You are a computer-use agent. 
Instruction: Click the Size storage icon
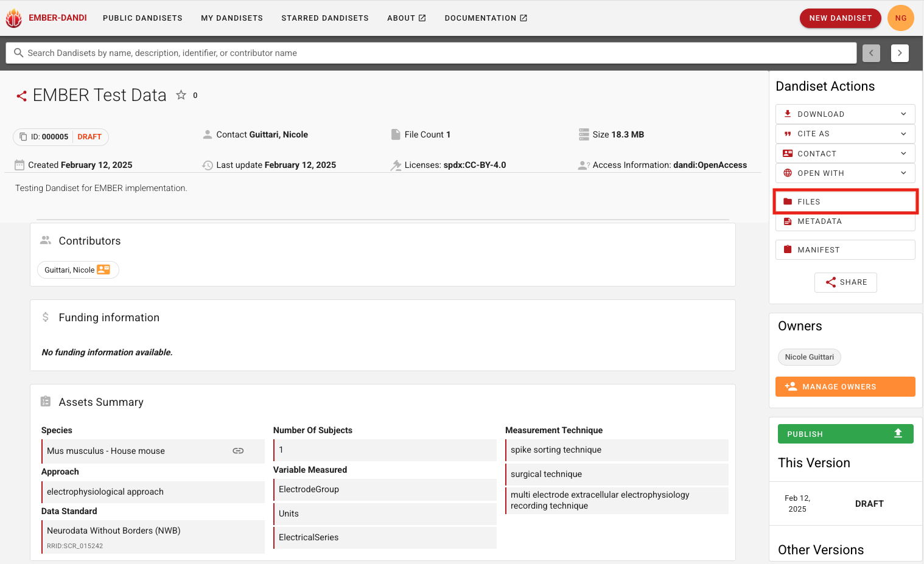click(x=584, y=134)
